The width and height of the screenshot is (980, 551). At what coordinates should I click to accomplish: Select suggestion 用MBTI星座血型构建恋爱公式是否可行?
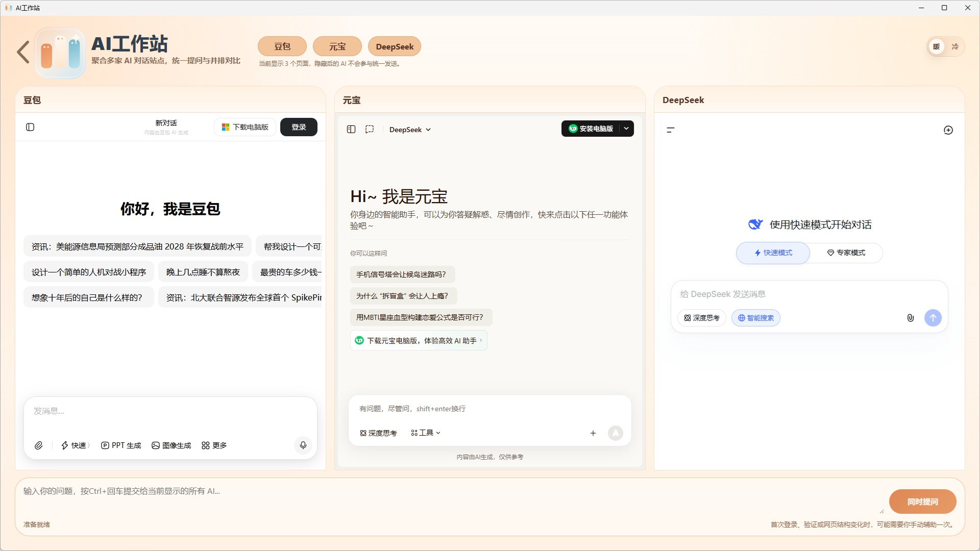click(x=421, y=317)
